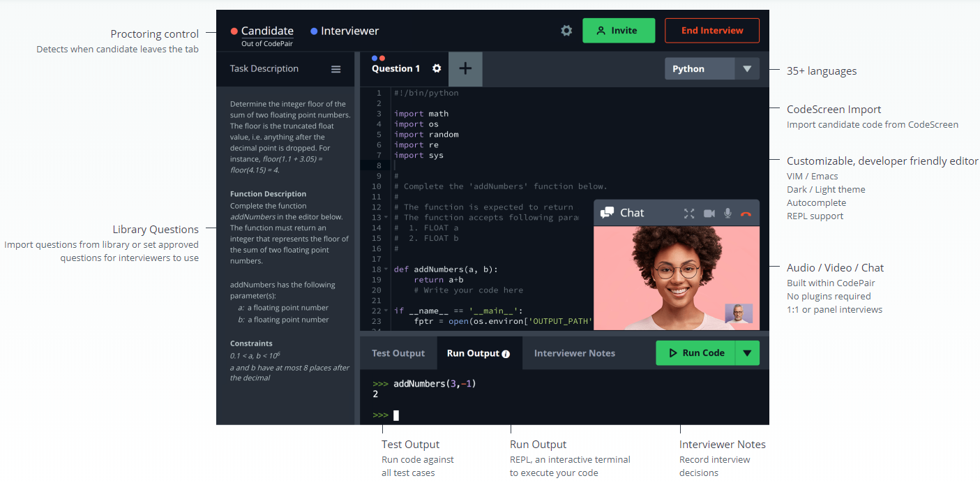Click the Run Output info icon
Viewport: 980px width, 483px height.
pyautogui.click(x=506, y=354)
